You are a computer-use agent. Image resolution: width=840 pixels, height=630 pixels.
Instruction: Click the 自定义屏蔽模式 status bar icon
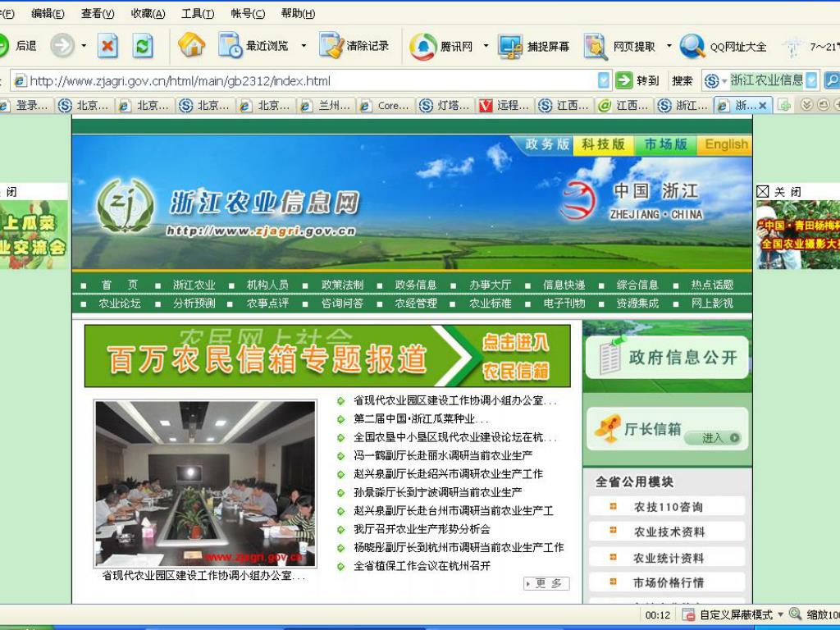(x=688, y=614)
